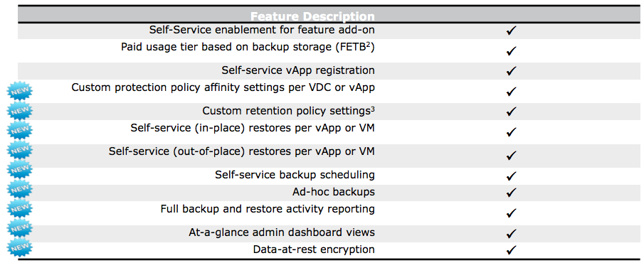Click checkmark for Paid usage tier row
Viewport: 644px width, 263px height.
[x=511, y=51]
